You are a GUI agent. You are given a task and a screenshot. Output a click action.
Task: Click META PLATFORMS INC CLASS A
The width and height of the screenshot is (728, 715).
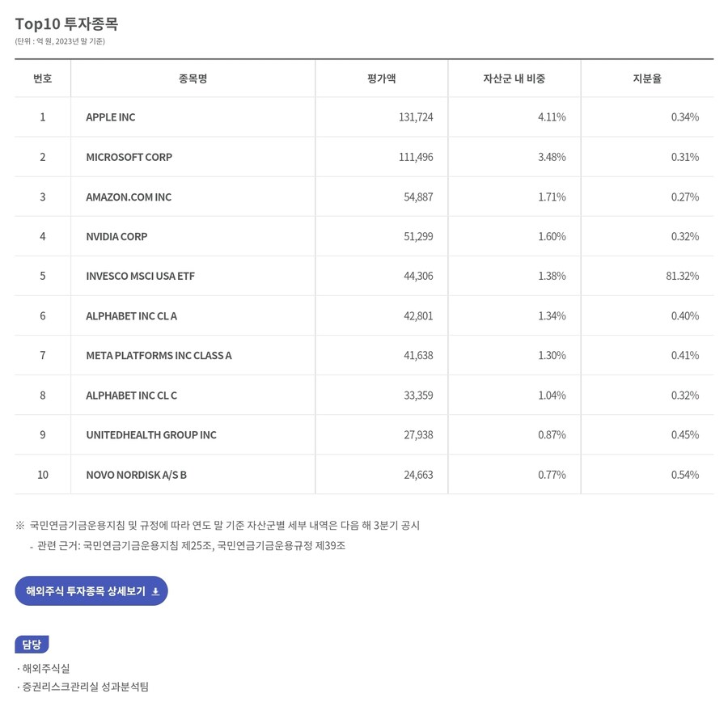[159, 355]
